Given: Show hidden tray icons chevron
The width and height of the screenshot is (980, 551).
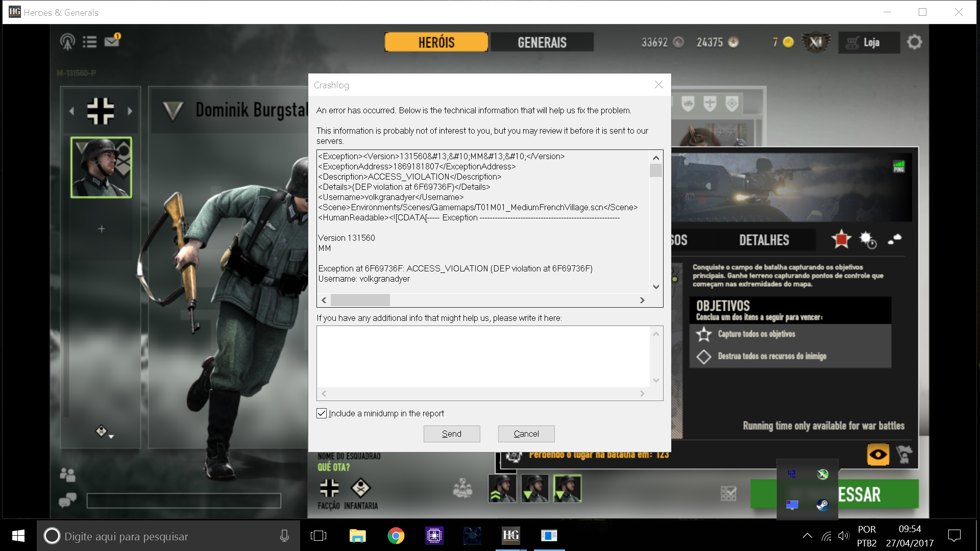Looking at the screenshot, I should tap(807, 536).
